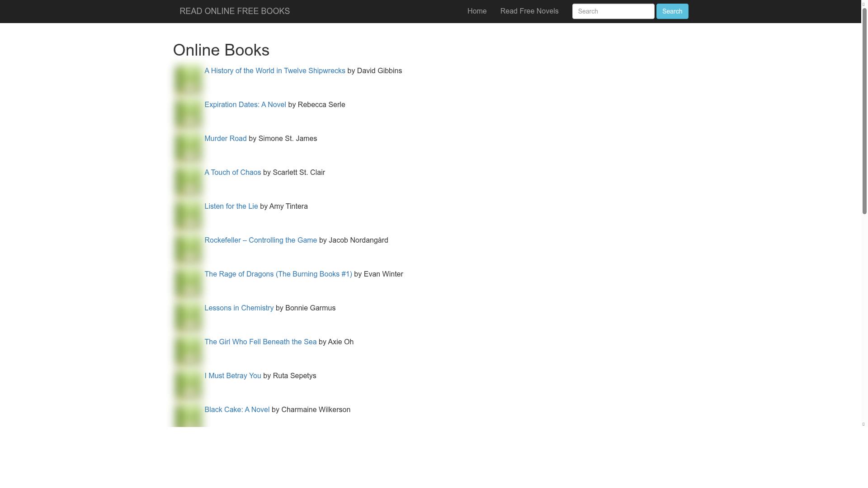Click the Twelve Shipwrecks cover thumbnail
Image resolution: width=868 pixels, height=488 pixels.
pos(188,80)
